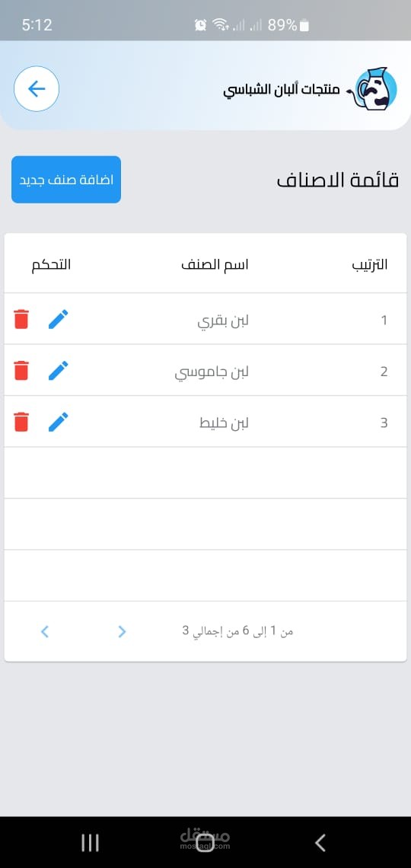Image resolution: width=411 pixels, height=868 pixels.
Task: Tap the milk jug logo icon
Action: coord(374,88)
